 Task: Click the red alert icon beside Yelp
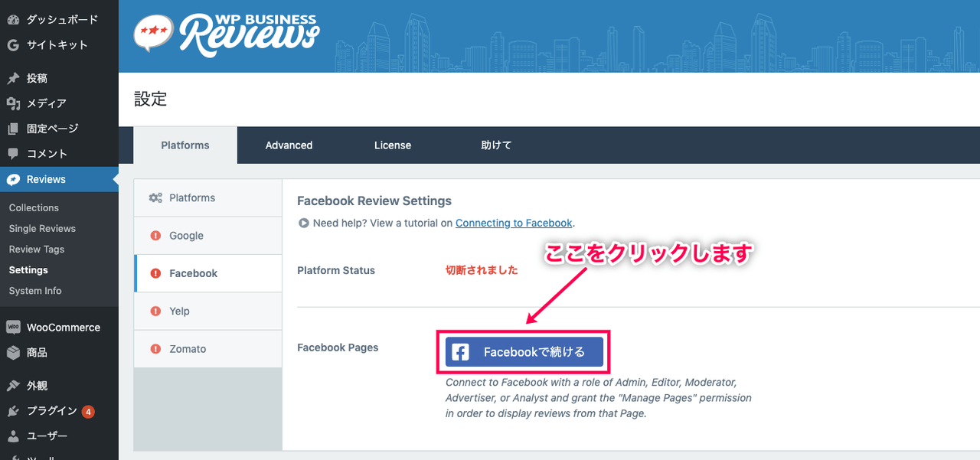click(x=155, y=311)
